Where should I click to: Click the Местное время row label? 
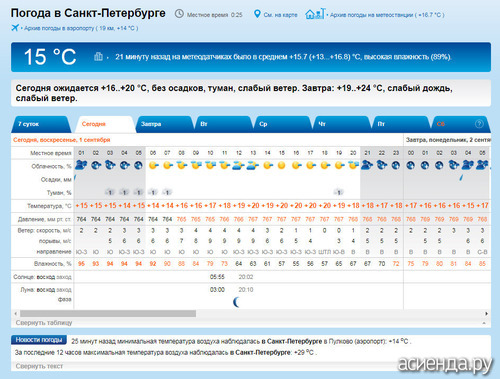[x=51, y=153]
